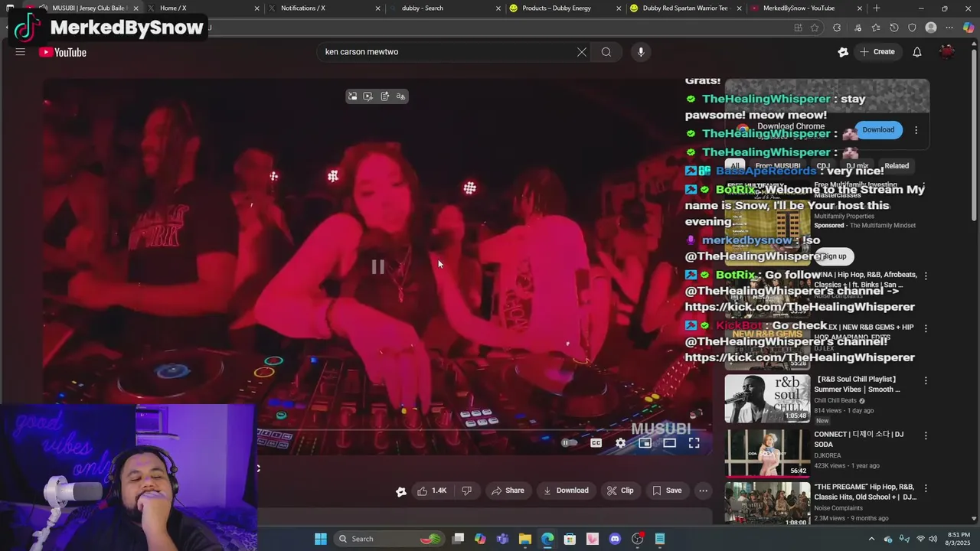The height and width of the screenshot is (551, 980).
Task: Like the video showing 1.4K
Action: tap(432, 491)
